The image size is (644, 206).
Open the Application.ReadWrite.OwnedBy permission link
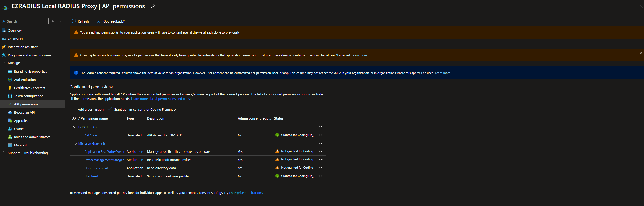(x=104, y=152)
